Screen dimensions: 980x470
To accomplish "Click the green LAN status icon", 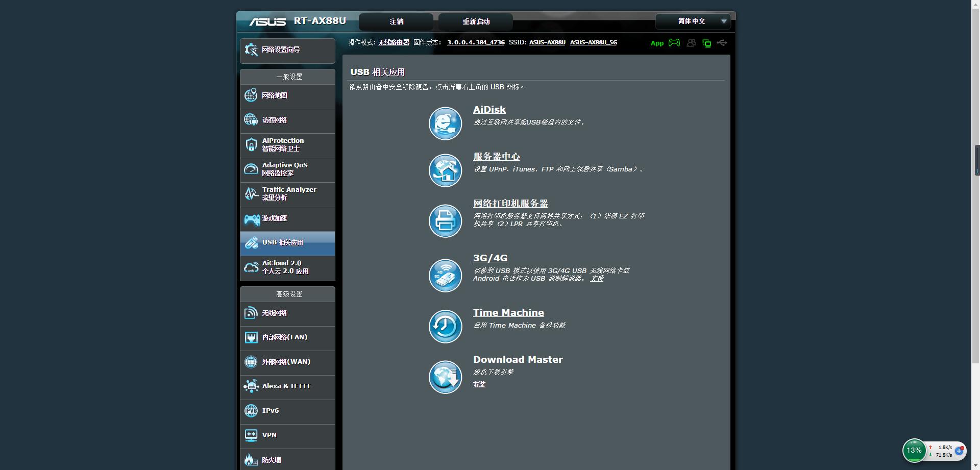I will (x=707, y=43).
